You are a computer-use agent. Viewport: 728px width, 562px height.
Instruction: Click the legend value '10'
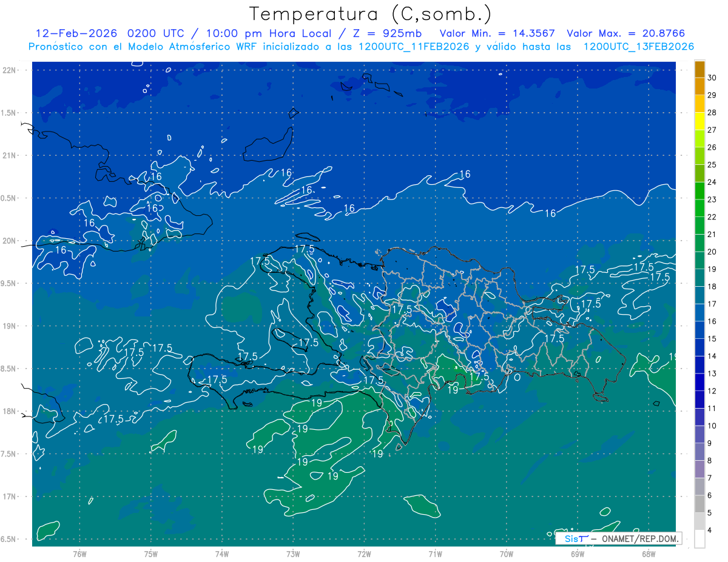[712, 426]
